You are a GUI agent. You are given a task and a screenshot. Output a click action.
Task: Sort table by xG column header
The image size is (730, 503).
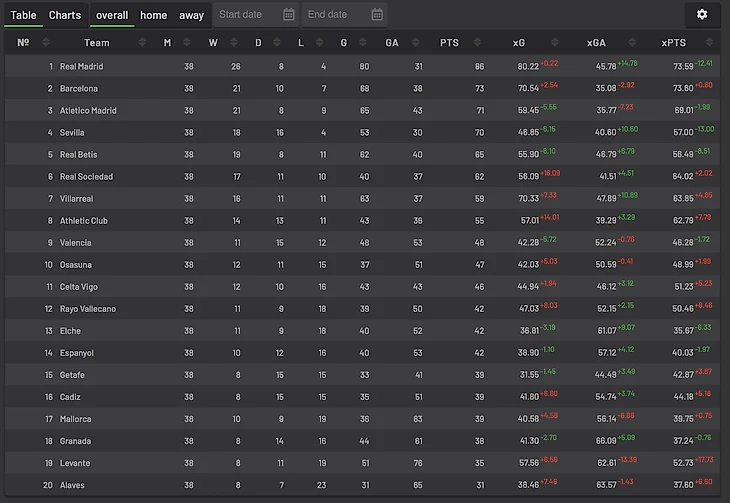click(x=518, y=43)
